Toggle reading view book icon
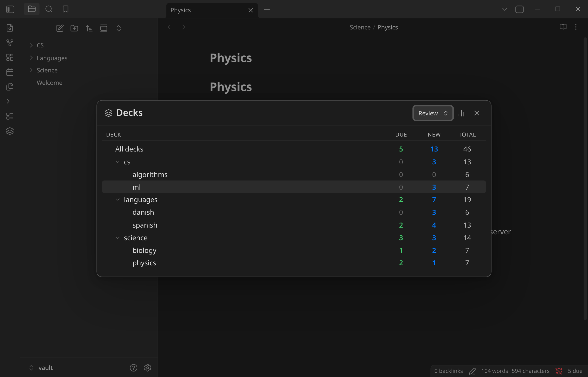 pyautogui.click(x=563, y=27)
